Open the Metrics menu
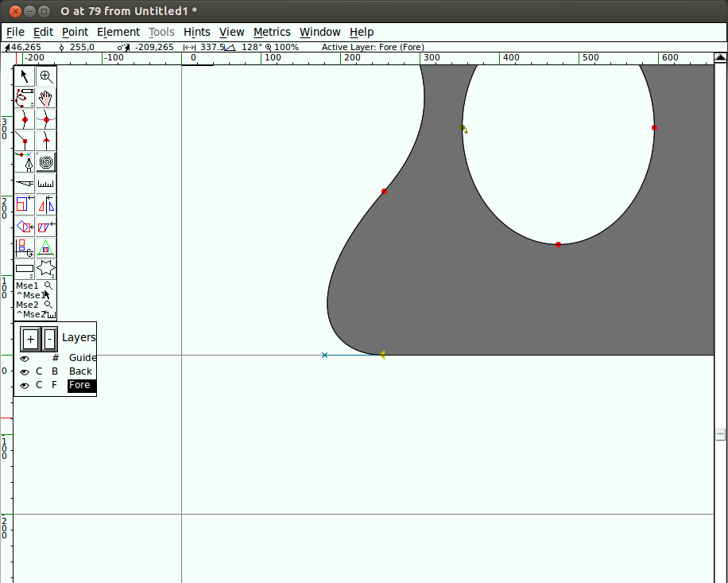 pyautogui.click(x=272, y=32)
